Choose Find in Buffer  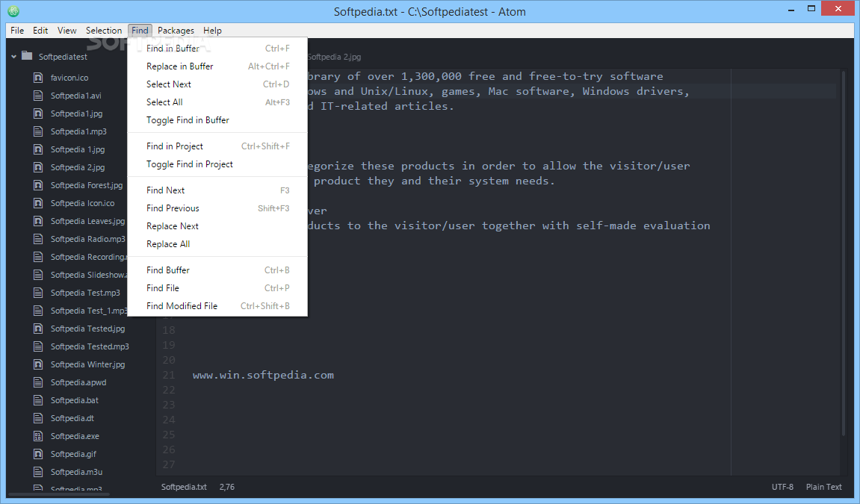pyautogui.click(x=217, y=49)
